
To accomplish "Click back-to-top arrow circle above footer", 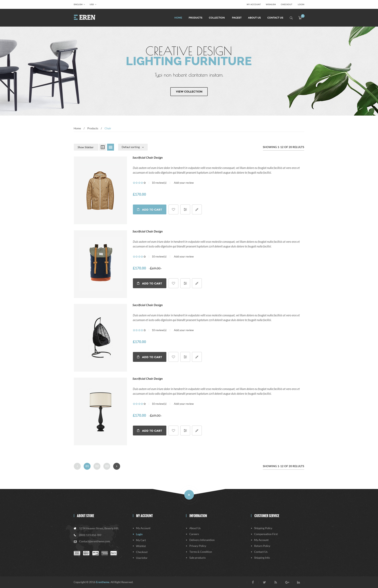I will tap(189, 495).
